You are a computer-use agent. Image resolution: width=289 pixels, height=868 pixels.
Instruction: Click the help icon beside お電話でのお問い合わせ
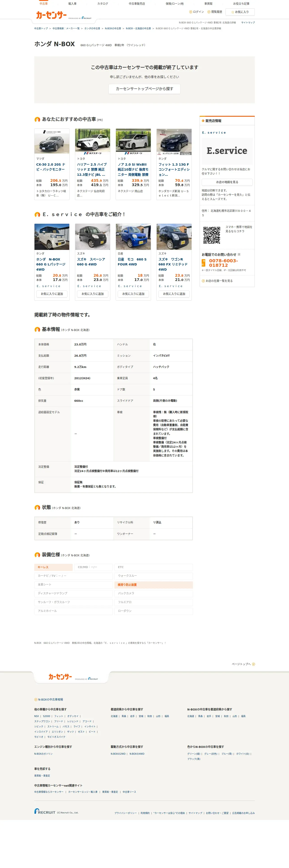[x=239, y=254]
